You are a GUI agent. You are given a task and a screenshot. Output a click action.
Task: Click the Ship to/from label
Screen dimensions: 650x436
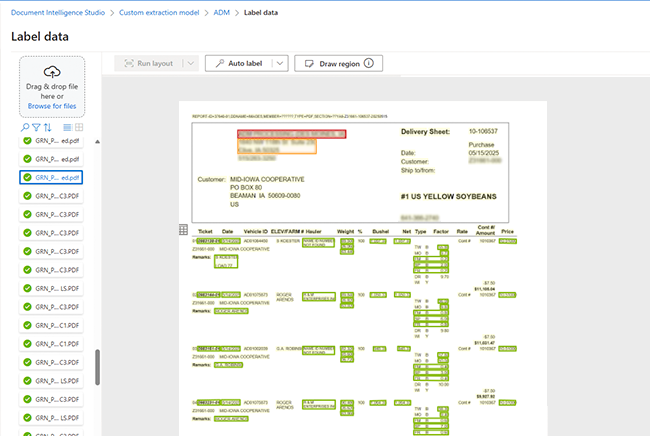coord(418,170)
